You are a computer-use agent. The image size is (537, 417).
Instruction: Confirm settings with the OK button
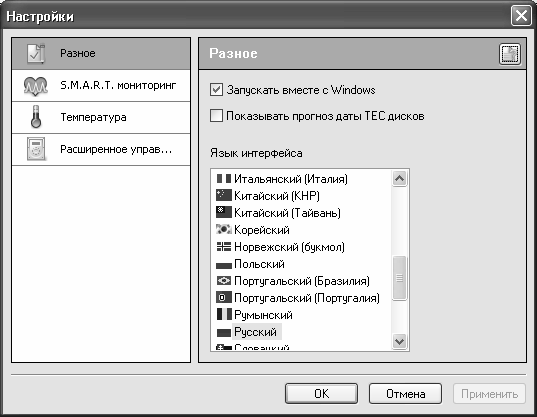coord(321,394)
